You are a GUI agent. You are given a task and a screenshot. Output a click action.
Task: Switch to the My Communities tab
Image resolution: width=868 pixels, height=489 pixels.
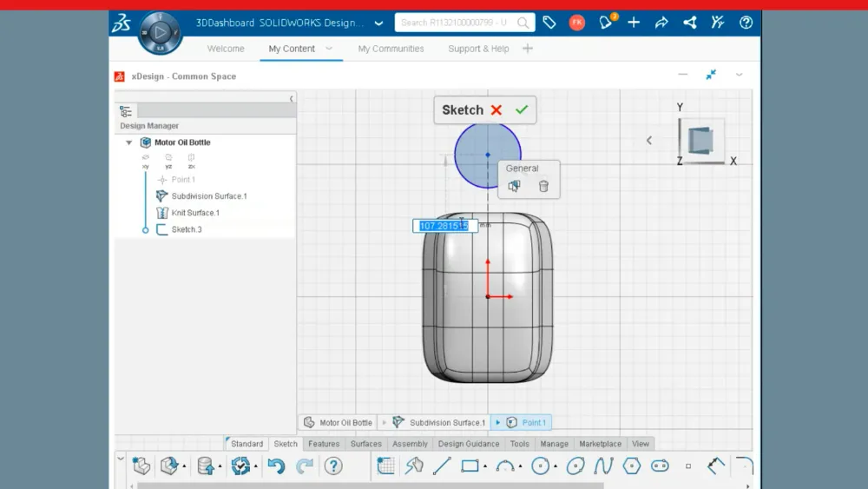[x=391, y=49]
